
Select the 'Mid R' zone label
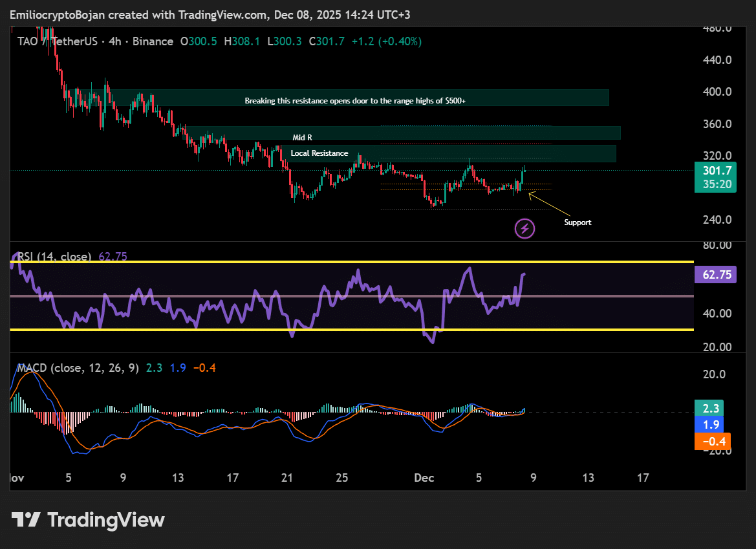(x=302, y=137)
